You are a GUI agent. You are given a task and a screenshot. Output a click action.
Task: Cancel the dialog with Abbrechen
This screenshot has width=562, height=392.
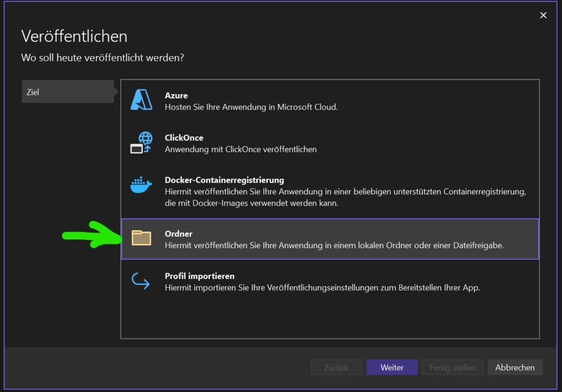515,367
